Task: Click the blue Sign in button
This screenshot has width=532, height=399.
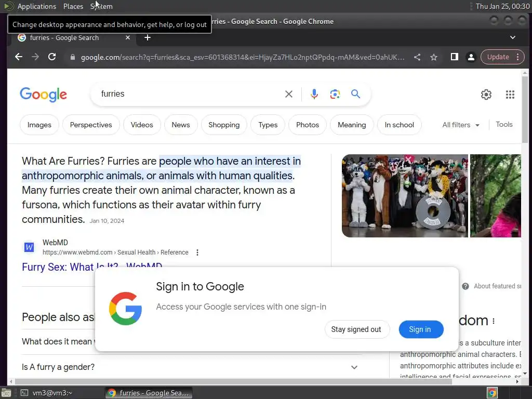Action: click(421, 329)
